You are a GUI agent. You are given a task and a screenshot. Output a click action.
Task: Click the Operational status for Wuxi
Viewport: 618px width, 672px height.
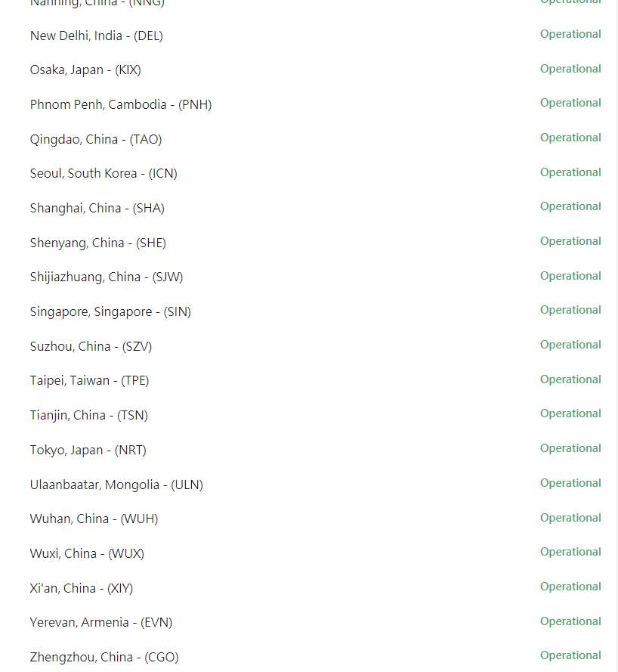coord(570,552)
